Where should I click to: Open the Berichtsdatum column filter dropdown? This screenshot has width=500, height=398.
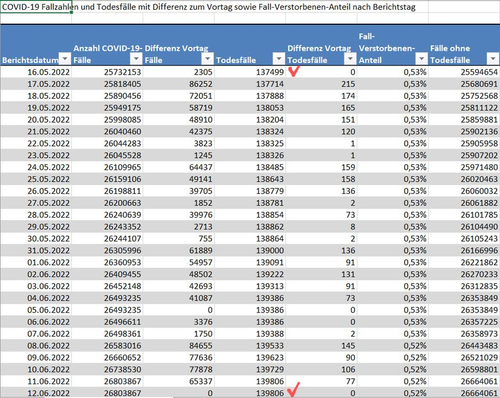(65, 59)
